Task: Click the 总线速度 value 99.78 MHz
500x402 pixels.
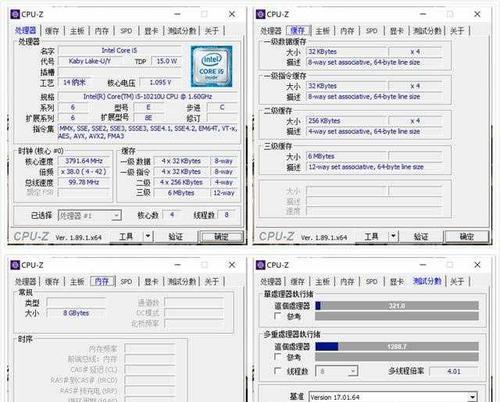Action: [84, 182]
